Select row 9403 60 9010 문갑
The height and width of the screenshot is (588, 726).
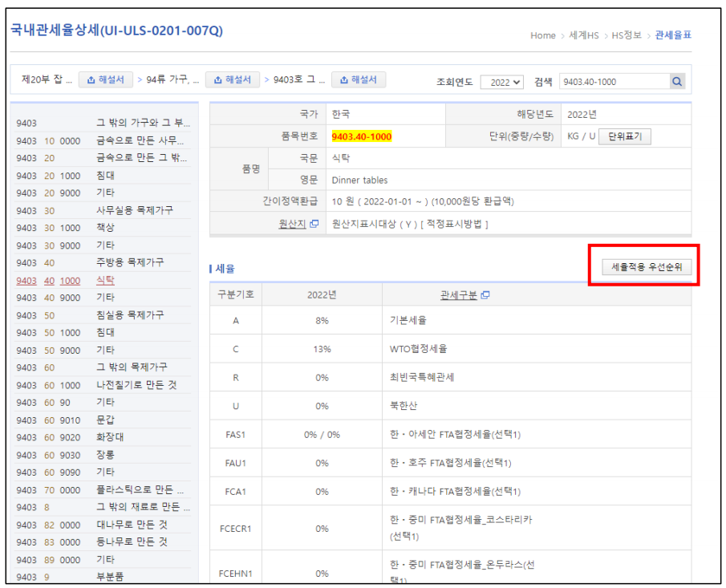click(x=103, y=420)
